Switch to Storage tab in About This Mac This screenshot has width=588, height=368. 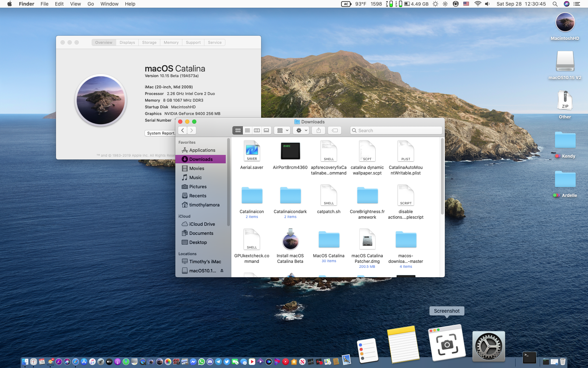pos(149,42)
